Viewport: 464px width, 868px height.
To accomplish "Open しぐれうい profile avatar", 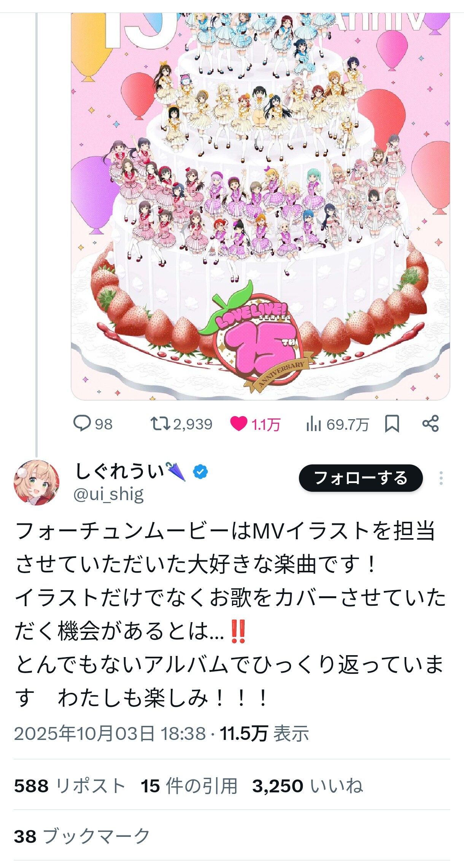I will [37, 482].
